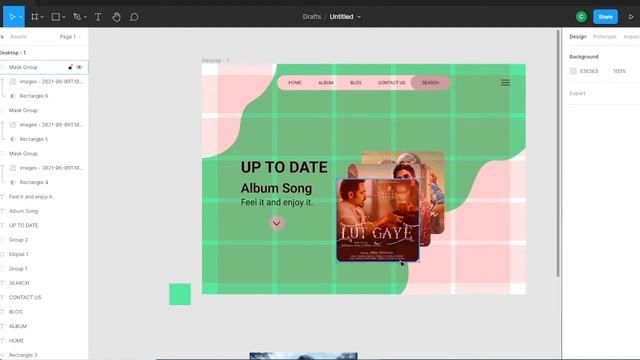Image resolution: width=640 pixels, height=360 pixels.
Task: Click the Share button
Action: click(605, 17)
